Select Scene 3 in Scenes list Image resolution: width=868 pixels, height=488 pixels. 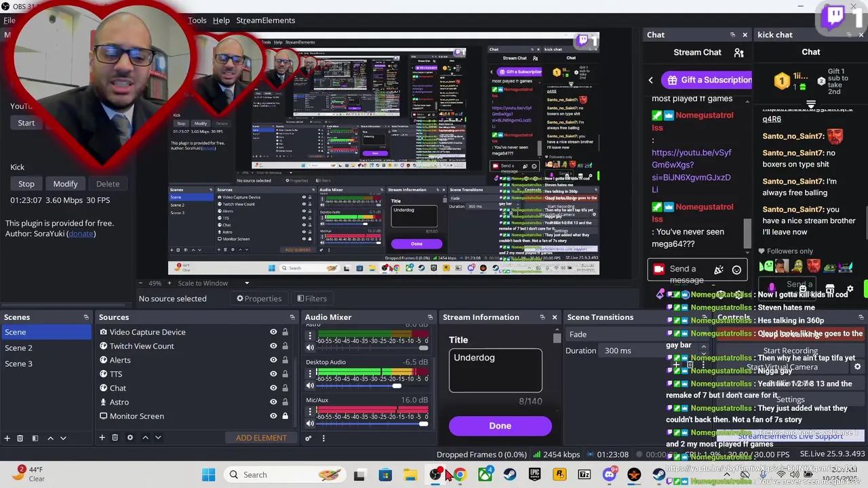coord(45,364)
